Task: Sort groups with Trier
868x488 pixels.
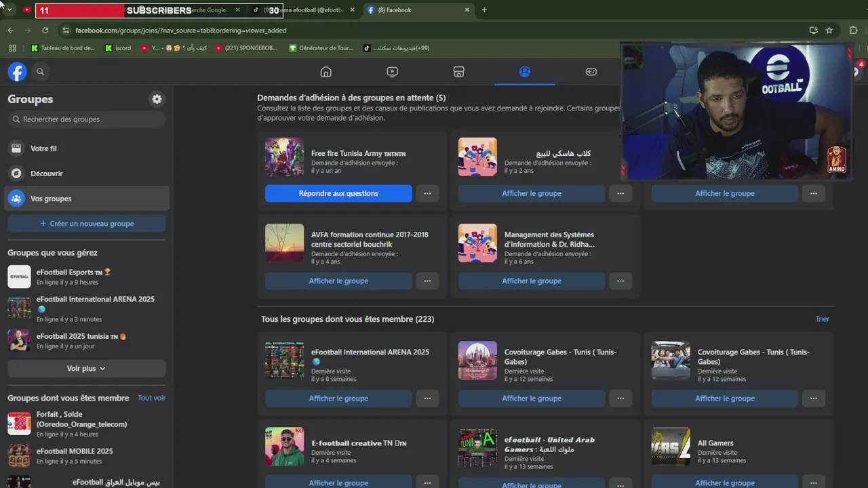Action: click(822, 319)
